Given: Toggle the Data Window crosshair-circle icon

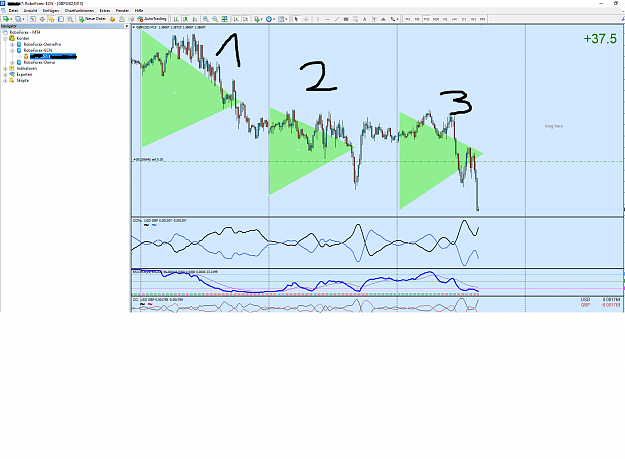Looking at the screenshot, I should tap(42, 19).
